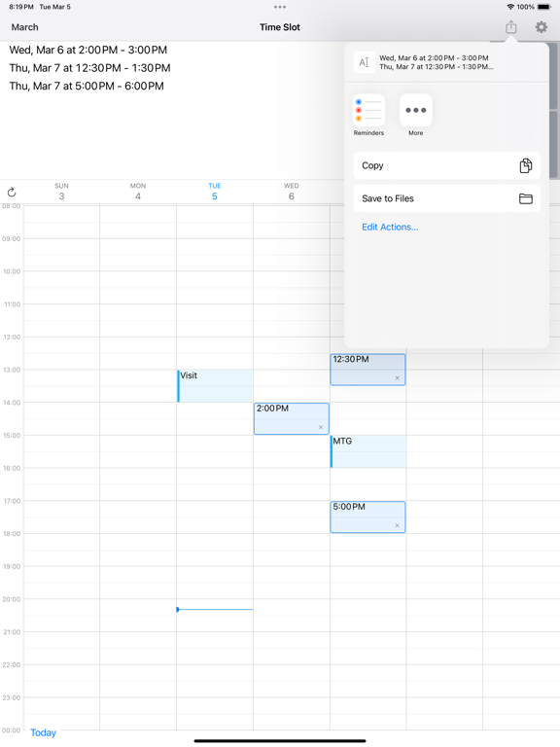
Task: Tap 'Thu, Mar 7 at 12:30 PM - 1:30 PM' text
Action: pos(90,68)
